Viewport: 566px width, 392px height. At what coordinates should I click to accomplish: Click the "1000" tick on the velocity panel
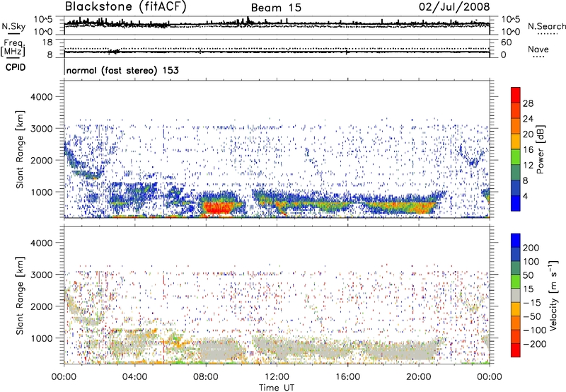[x=41, y=338]
